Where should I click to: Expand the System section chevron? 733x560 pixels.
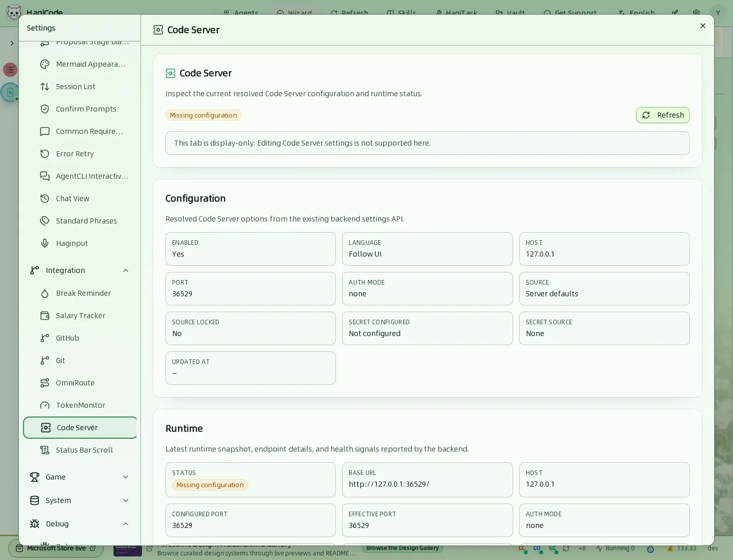point(126,500)
